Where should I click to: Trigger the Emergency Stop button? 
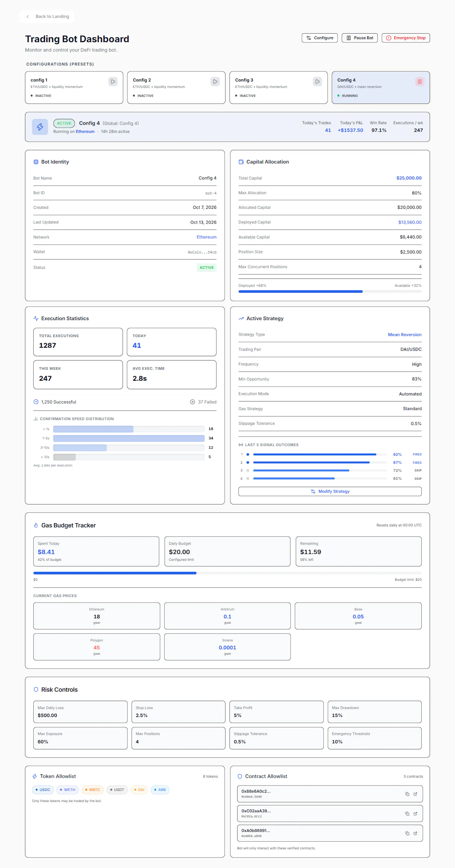406,38
